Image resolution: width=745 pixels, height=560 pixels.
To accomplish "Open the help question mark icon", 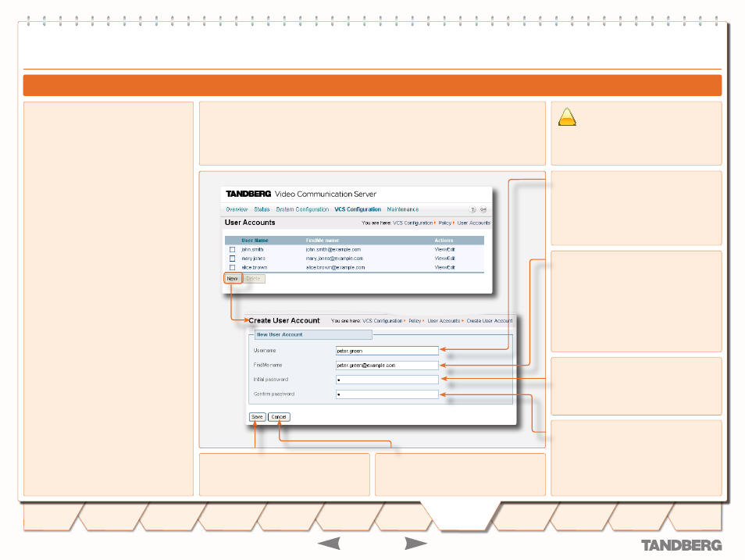I will pyautogui.click(x=472, y=209).
